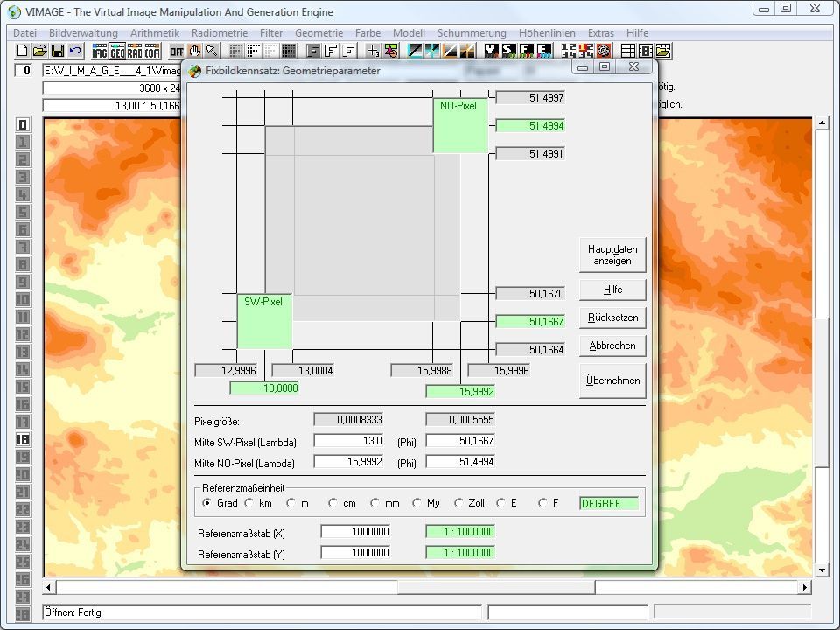
Task: Select the Zoll unit radio button
Action: tap(459, 503)
